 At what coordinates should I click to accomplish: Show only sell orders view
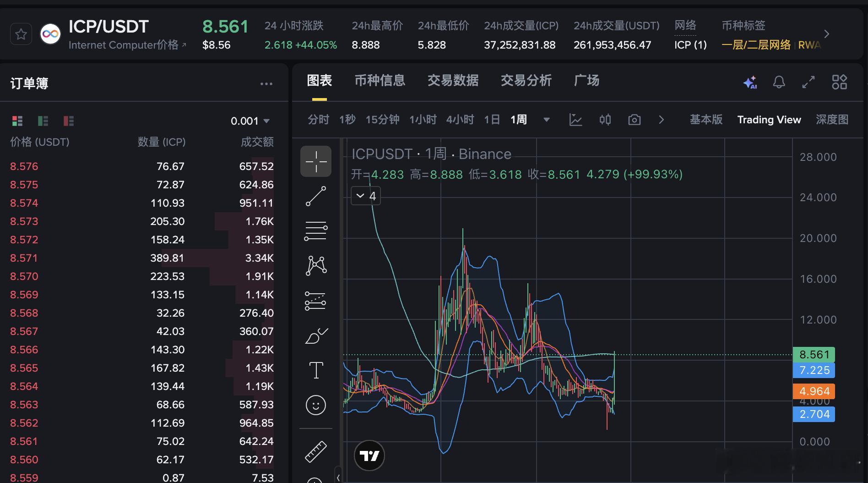tap(69, 121)
